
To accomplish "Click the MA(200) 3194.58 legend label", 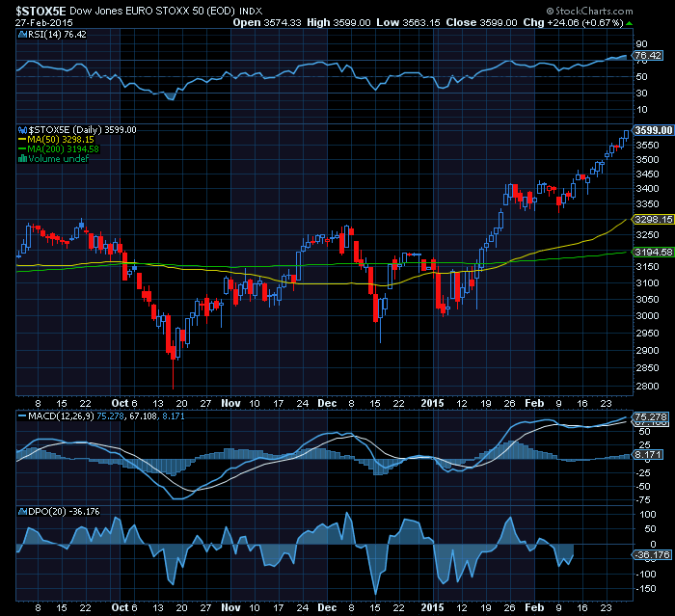I will tap(63, 149).
